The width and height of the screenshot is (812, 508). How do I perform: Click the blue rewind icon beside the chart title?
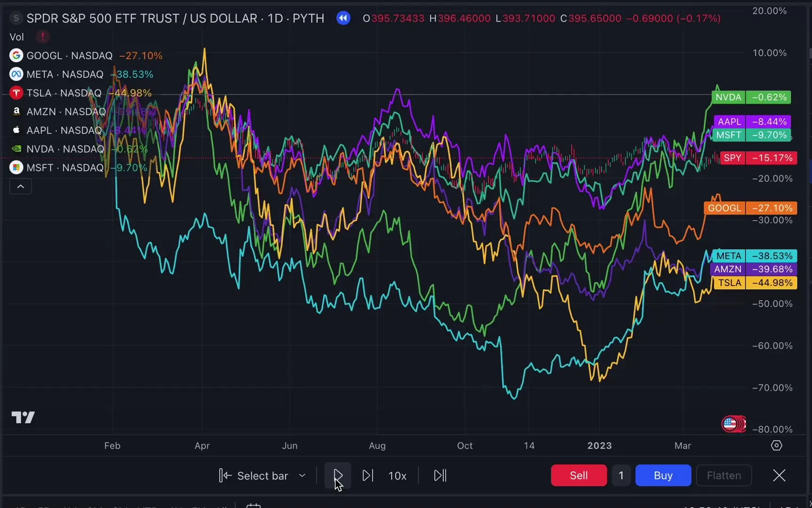click(x=343, y=18)
